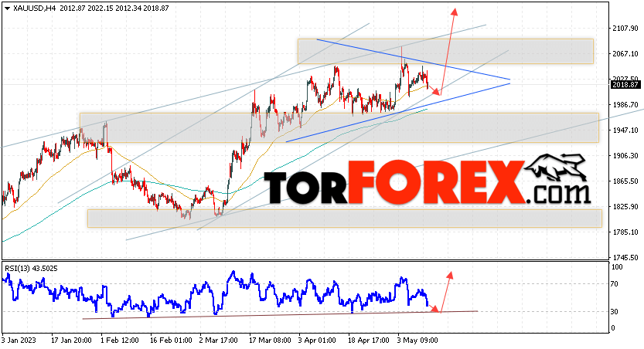This screenshot has width=644, height=349.
Task: Select the 18 Apr 17:00 date label
Action: tap(369, 341)
